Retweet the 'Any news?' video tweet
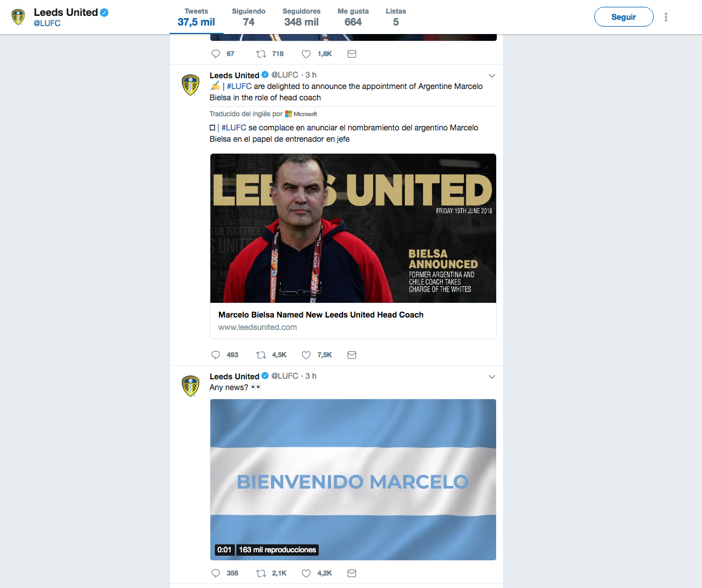The height and width of the screenshot is (588, 702). click(261, 573)
